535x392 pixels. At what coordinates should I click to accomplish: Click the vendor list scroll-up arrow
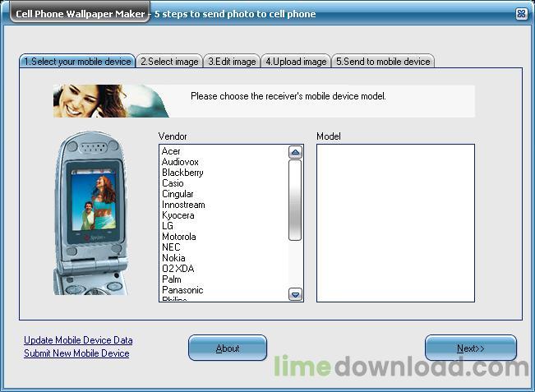[295, 152]
